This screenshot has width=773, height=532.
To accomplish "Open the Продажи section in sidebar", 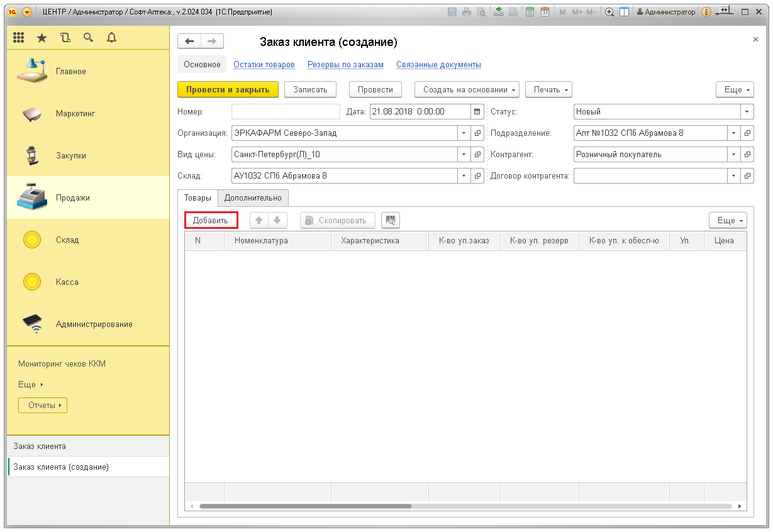I will click(72, 197).
